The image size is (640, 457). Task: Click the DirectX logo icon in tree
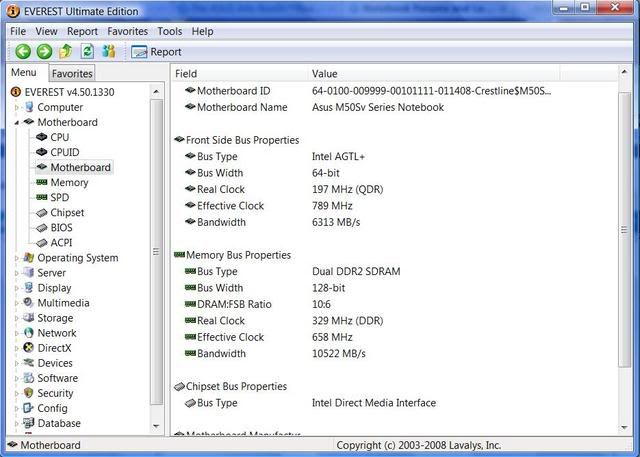[29, 348]
